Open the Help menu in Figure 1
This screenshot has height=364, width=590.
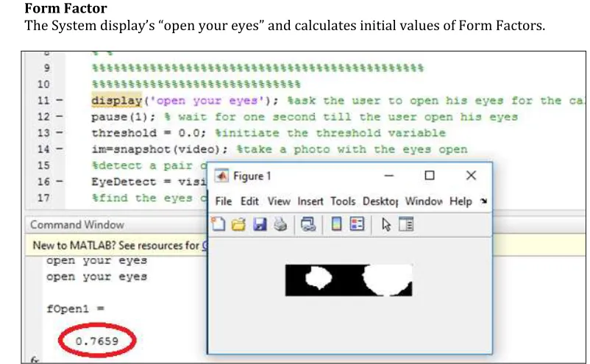coord(461,201)
